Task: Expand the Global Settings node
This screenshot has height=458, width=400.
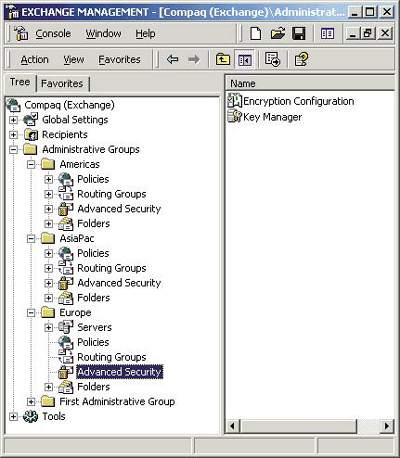Action: 13,120
